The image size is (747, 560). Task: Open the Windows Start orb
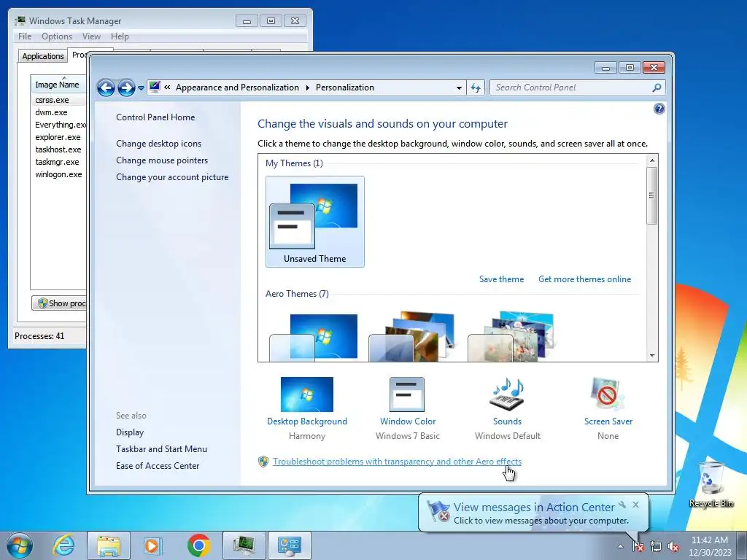[x=19, y=545]
